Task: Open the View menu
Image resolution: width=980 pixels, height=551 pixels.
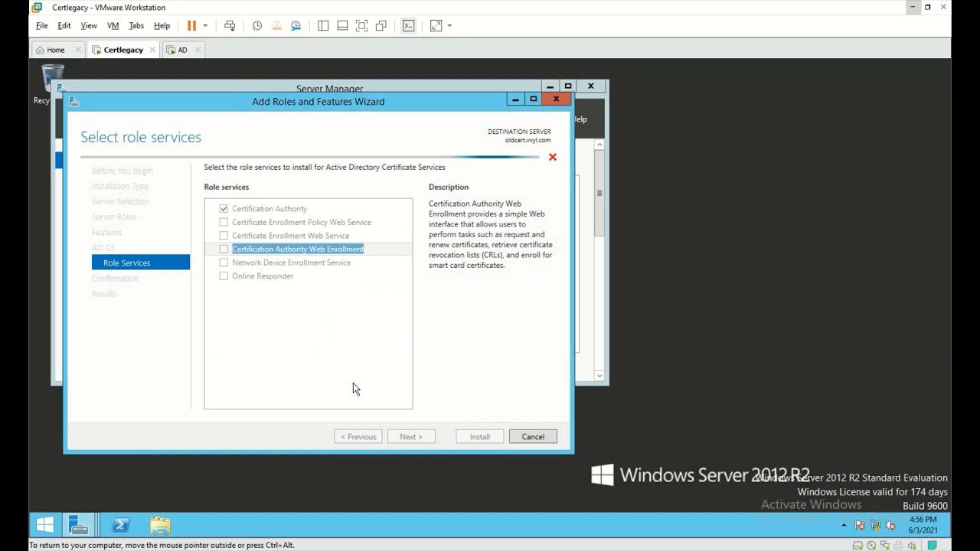Action: [89, 25]
